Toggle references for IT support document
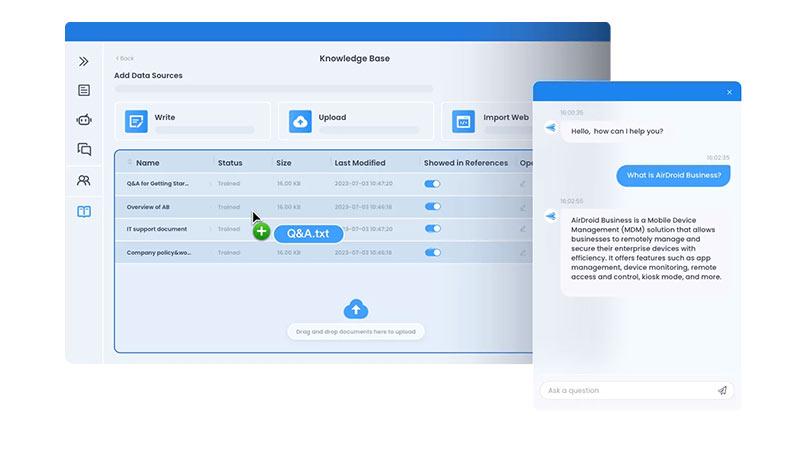Viewport: 800px width, 450px height. point(432,229)
